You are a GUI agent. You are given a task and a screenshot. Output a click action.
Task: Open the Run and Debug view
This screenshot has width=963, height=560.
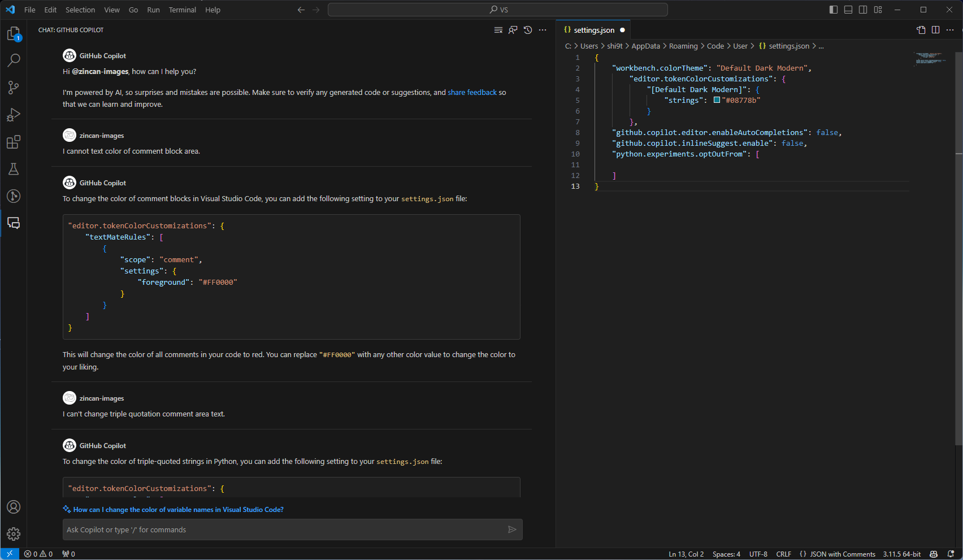[14, 115]
